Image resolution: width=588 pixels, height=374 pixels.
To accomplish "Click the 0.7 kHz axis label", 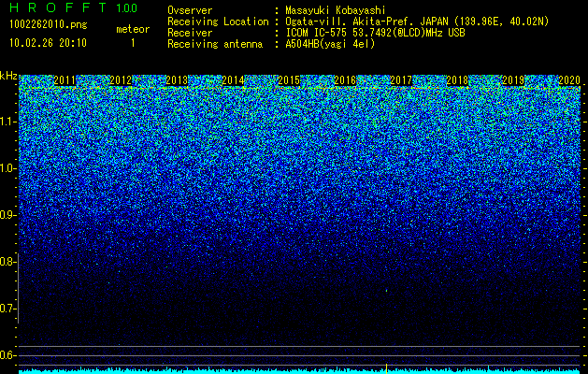I will tap(7, 309).
